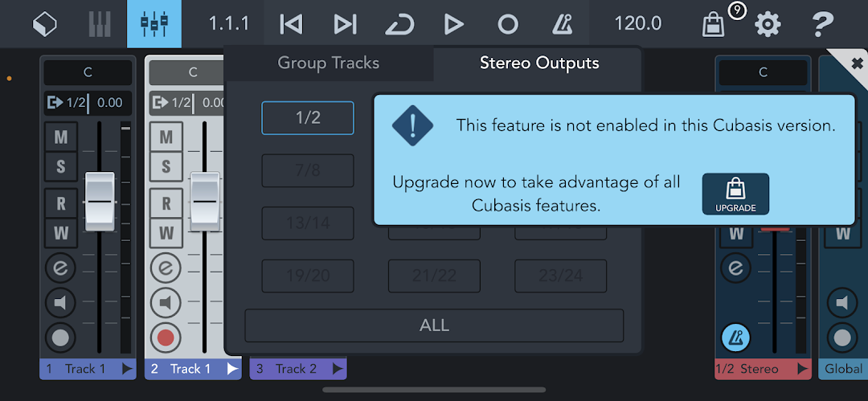Screen dimensions: 868x401
Task: Expand the 1/2 Stereo channel arrow
Action: pyautogui.click(x=801, y=369)
